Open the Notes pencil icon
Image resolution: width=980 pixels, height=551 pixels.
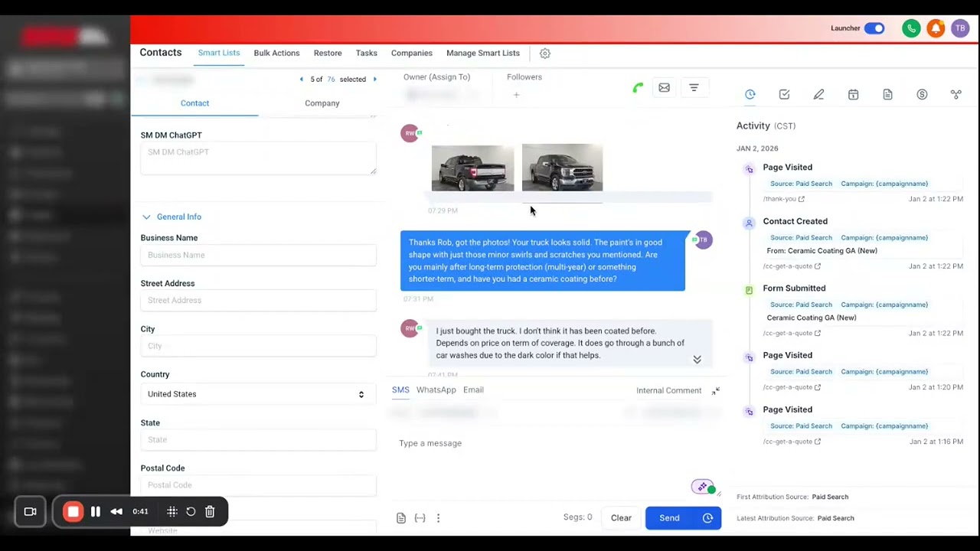click(x=818, y=94)
